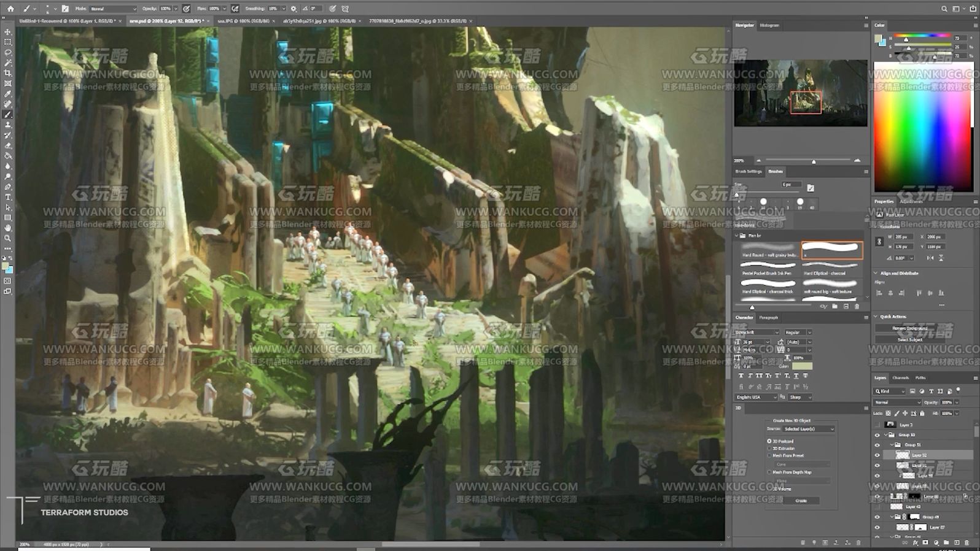Activate the Clone Stamp tool
This screenshot has height=551, width=980.
(8, 125)
